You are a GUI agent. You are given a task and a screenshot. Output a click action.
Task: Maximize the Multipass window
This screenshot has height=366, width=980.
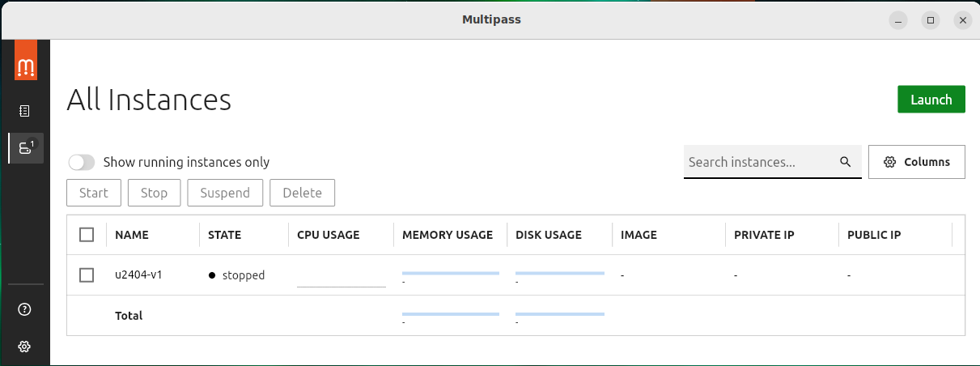click(931, 20)
